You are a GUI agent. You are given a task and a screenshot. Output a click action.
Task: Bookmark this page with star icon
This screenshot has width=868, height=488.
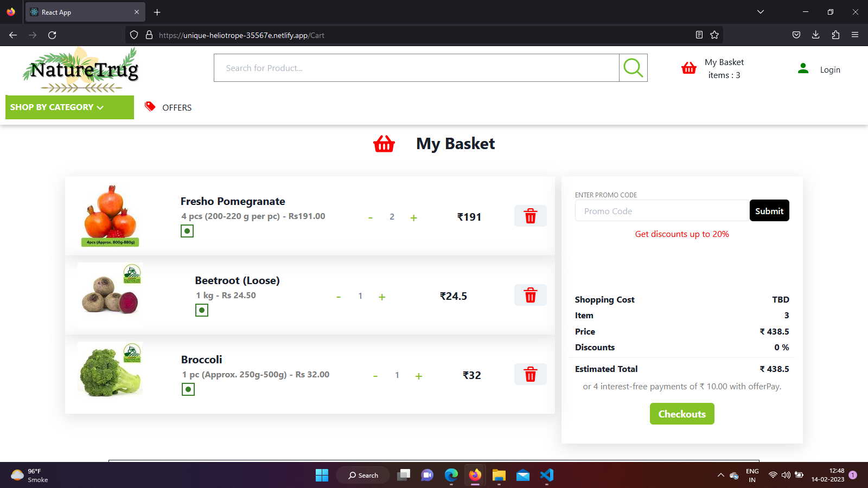pos(714,35)
